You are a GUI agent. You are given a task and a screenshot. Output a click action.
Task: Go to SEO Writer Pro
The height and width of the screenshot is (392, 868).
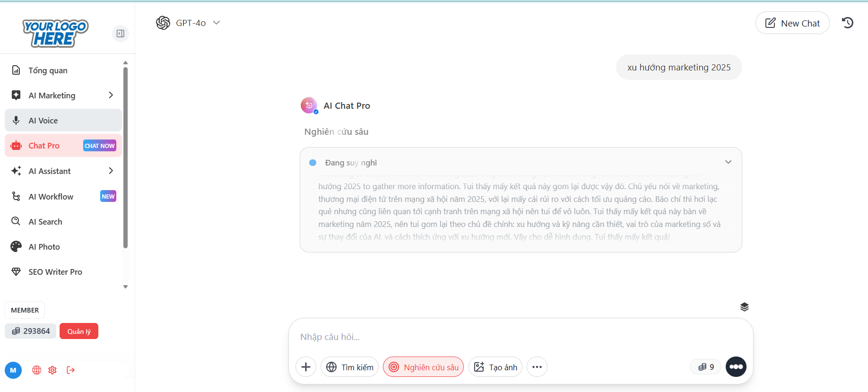pos(55,272)
